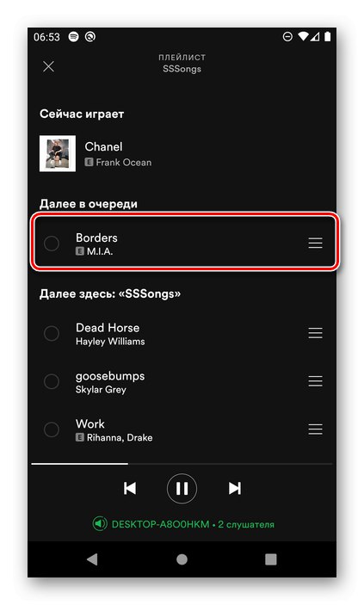
Task: Select the Borders track radio circle
Action: [x=52, y=244]
